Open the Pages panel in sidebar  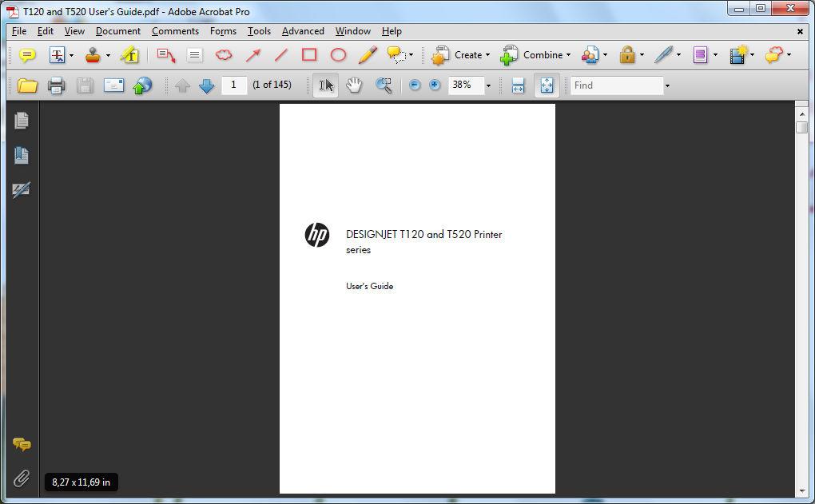point(22,121)
